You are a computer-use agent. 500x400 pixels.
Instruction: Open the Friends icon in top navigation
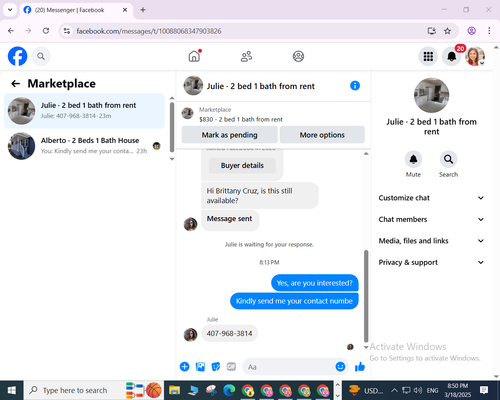coord(246,56)
